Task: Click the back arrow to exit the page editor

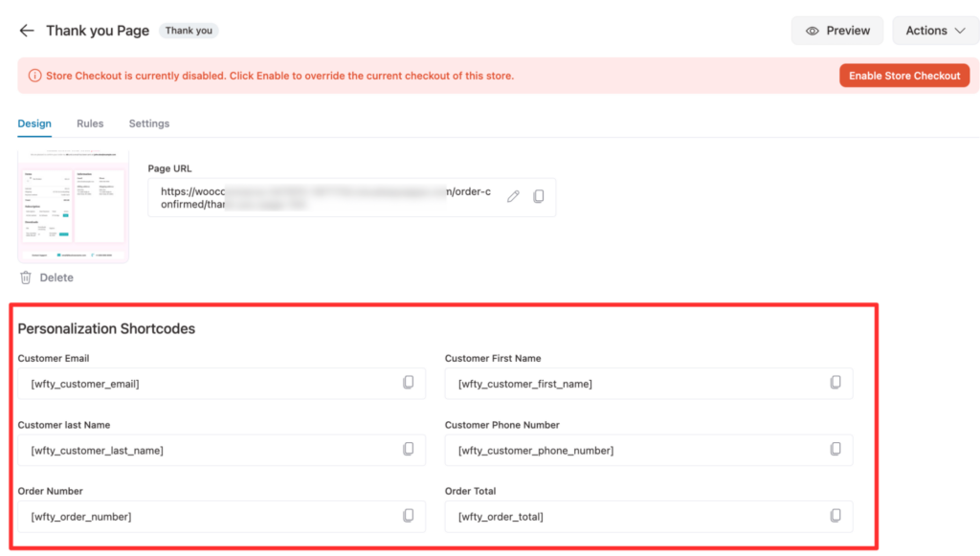Action: [26, 30]
